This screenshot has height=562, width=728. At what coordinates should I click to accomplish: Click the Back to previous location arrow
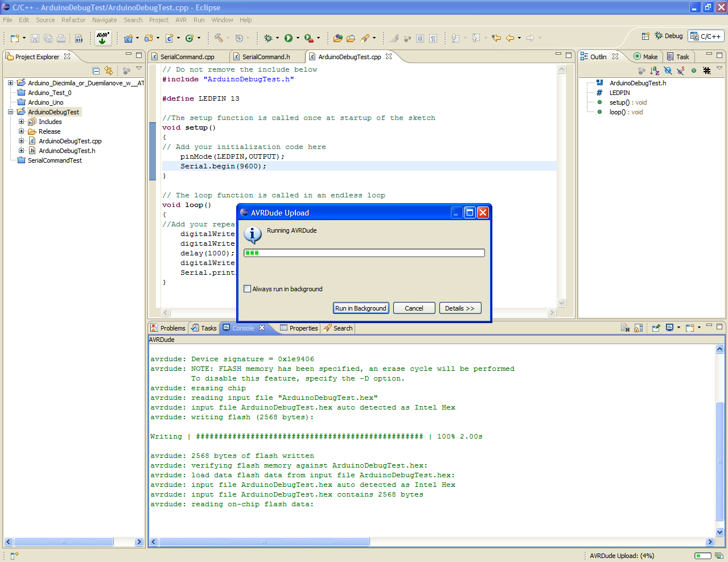[x=510, y=38]
